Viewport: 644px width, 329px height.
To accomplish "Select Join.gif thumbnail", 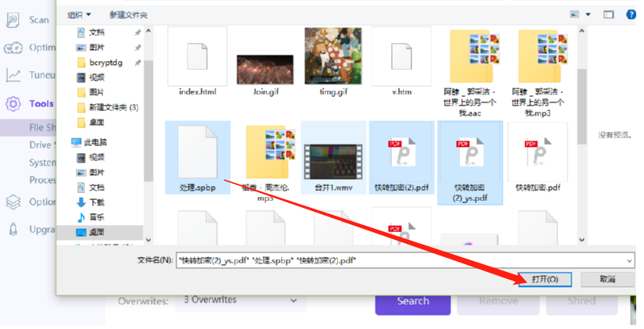I will coord(265,70).
